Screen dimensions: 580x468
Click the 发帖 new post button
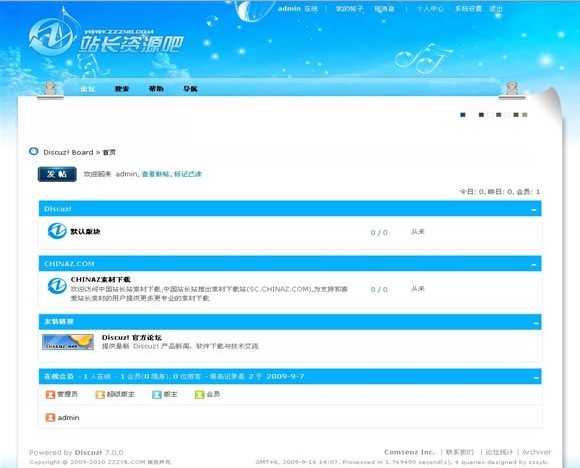click(57, 174)
